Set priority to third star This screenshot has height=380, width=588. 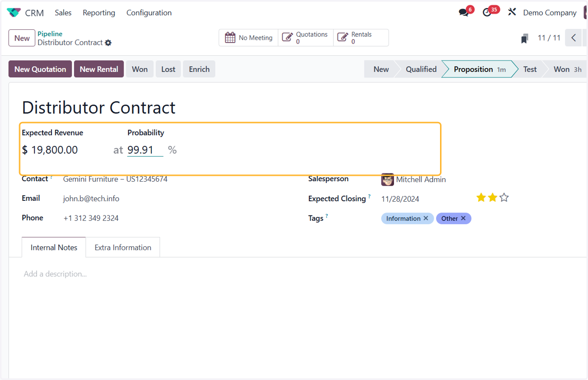[504, 197]
